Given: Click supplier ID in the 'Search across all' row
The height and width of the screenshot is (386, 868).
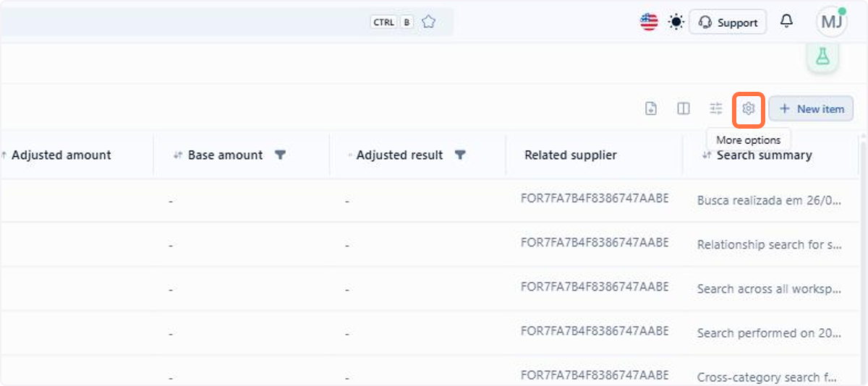Looking at the screenshot, I should pyautogui.click(x=595, y=286).
